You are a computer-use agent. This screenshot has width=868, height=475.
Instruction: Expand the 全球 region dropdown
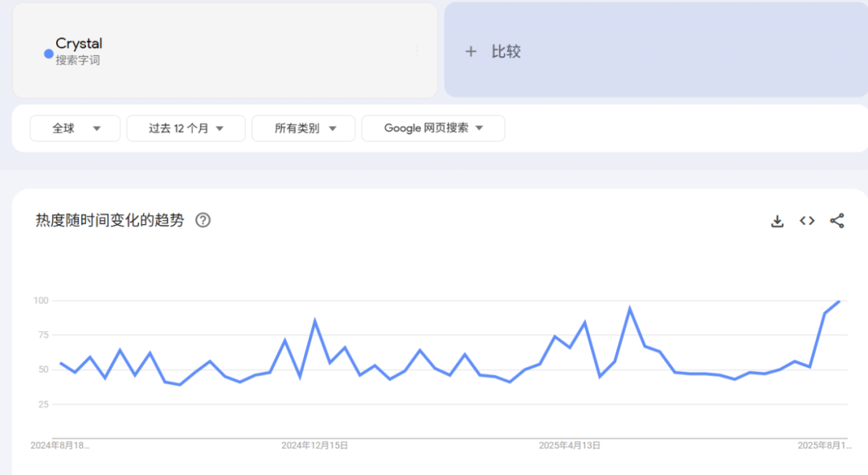click(x=75, y=128)
